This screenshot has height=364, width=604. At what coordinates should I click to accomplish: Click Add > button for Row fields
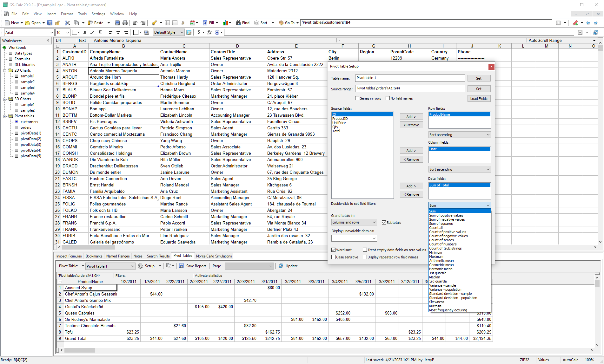pos(411,117)
